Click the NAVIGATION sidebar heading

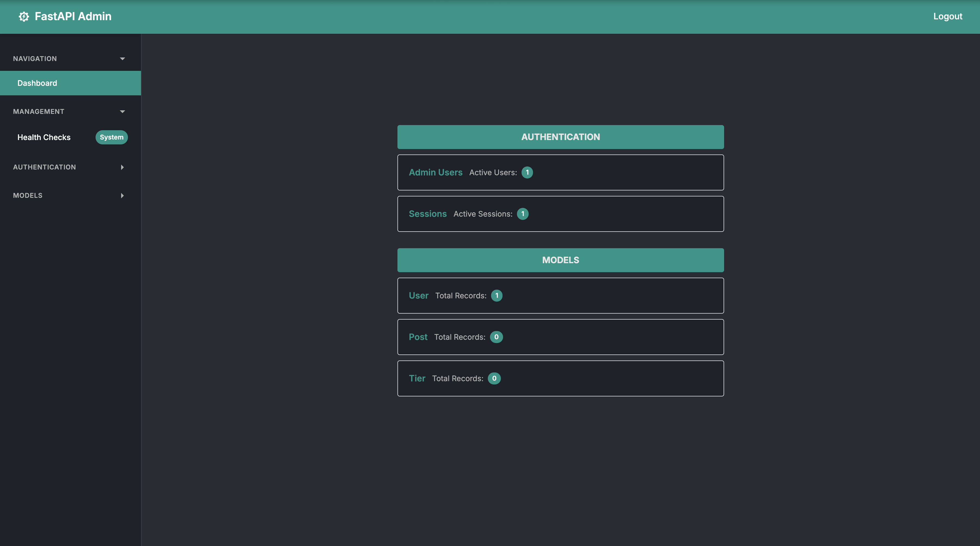click(35, 59)
